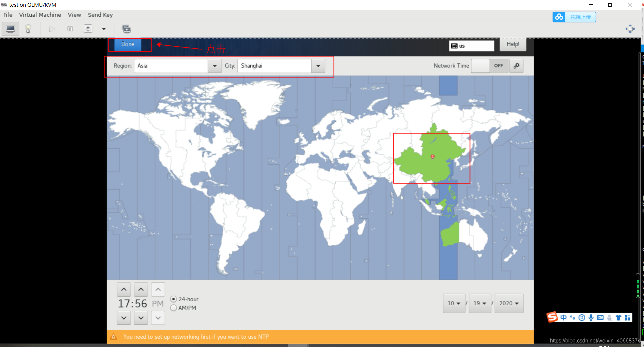Show virtual hardware details lightbulb icon

[28, 29]
